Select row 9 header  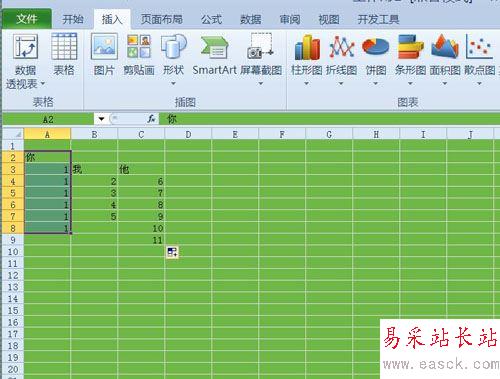click(13, 240)
